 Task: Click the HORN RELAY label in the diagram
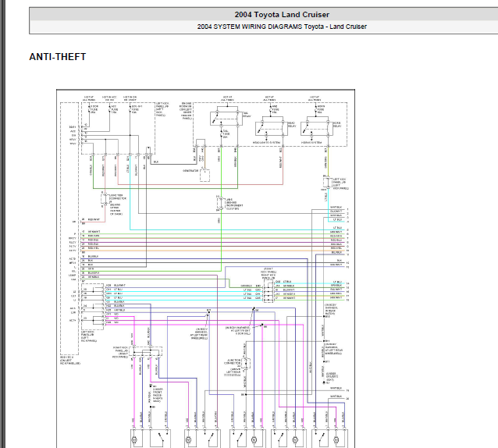click(336, 124)
